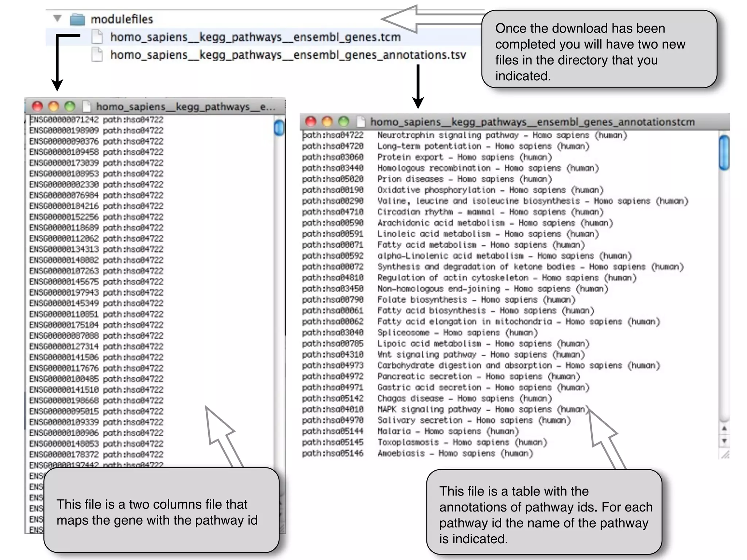Click the Wnt signaling pathway row
747x560 pixels.
coord(444,354)
